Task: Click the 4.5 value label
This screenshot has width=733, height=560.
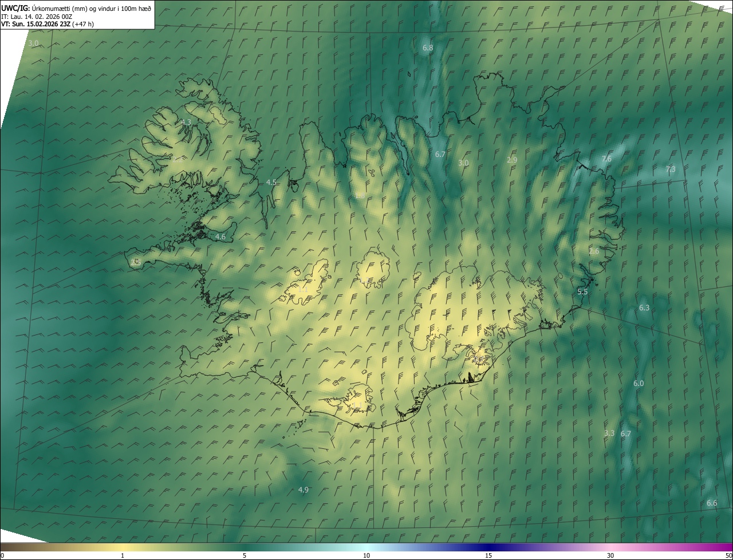Action: point(271,183)
